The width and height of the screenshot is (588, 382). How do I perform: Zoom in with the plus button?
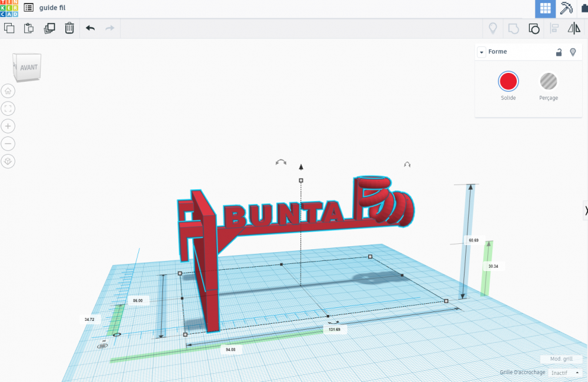point(8,126)
